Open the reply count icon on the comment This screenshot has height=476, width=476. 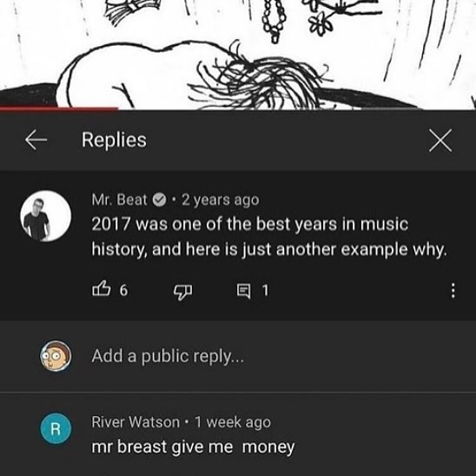pyautogui.click(x=244, y=290)
